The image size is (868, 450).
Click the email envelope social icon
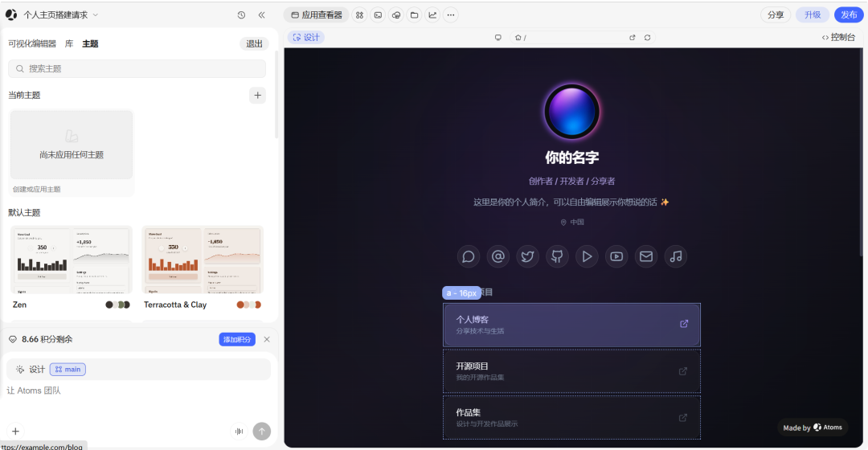point(646,256)
